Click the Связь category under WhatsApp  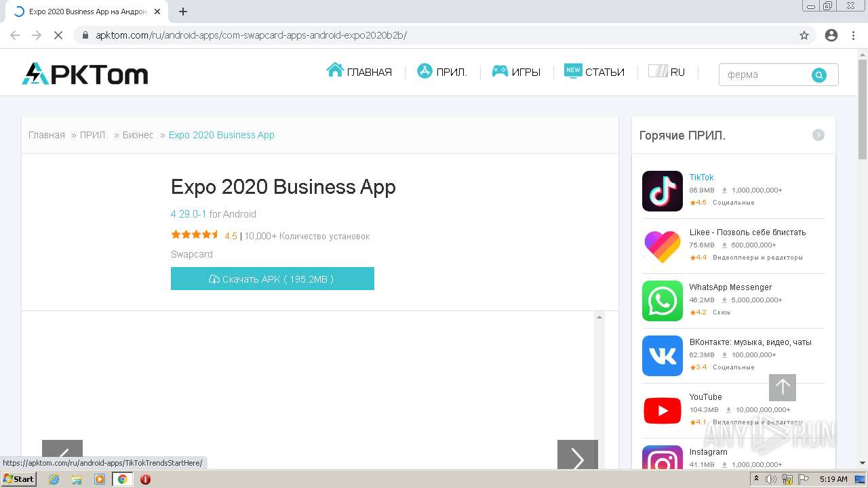click(x=722, y=312)
